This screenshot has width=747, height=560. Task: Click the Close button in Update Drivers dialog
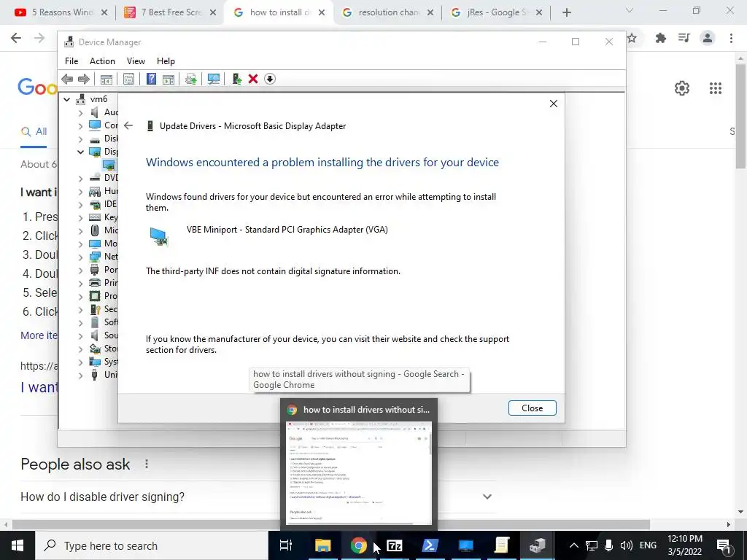tap(532, 408)
